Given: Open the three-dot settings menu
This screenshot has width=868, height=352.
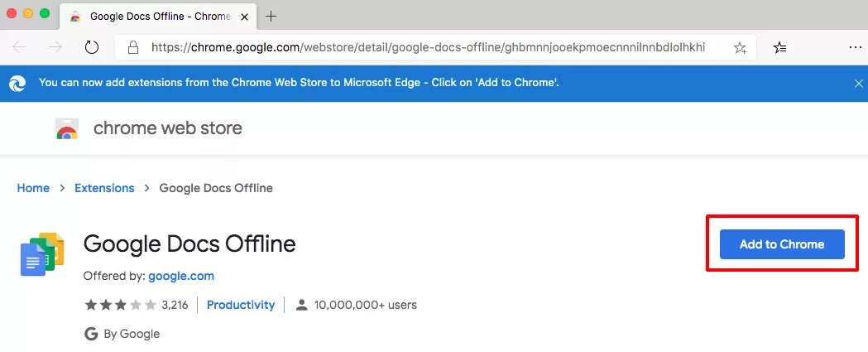Looking at the screenshot, I should click(856, 48).
